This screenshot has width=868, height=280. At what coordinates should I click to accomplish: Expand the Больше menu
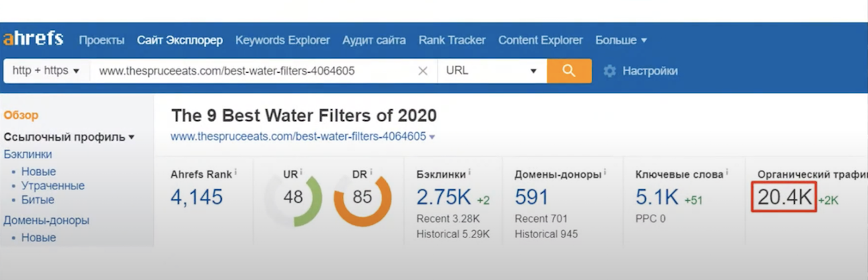click(x=621, y=40)
